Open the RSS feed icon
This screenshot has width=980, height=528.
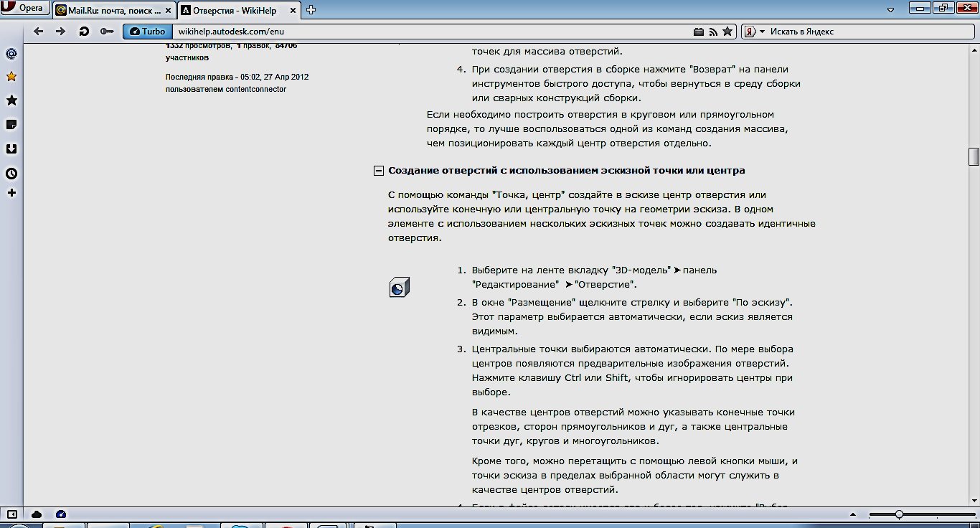coord(713,32)
